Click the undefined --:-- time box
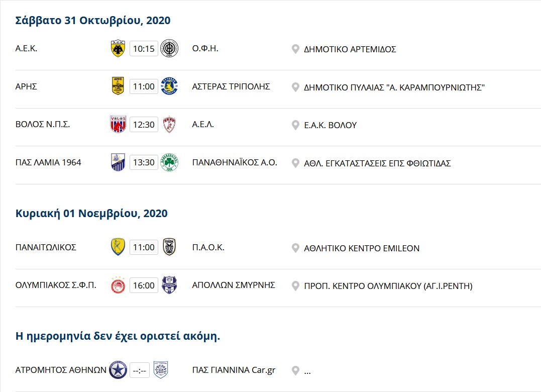The height and width of the screenshot is (392, 541). coord(139,370)
